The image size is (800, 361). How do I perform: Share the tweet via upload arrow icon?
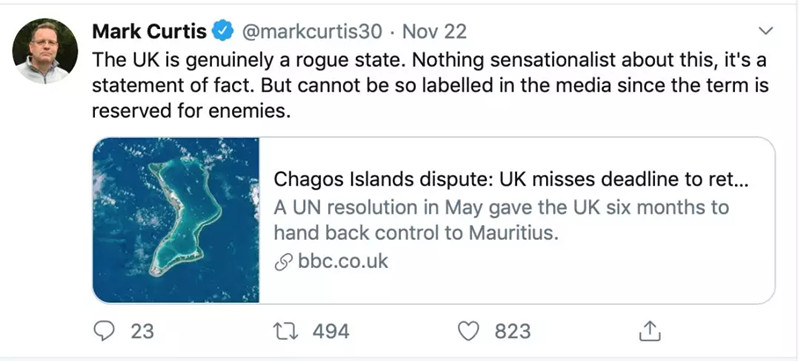[x=650, y=331]
